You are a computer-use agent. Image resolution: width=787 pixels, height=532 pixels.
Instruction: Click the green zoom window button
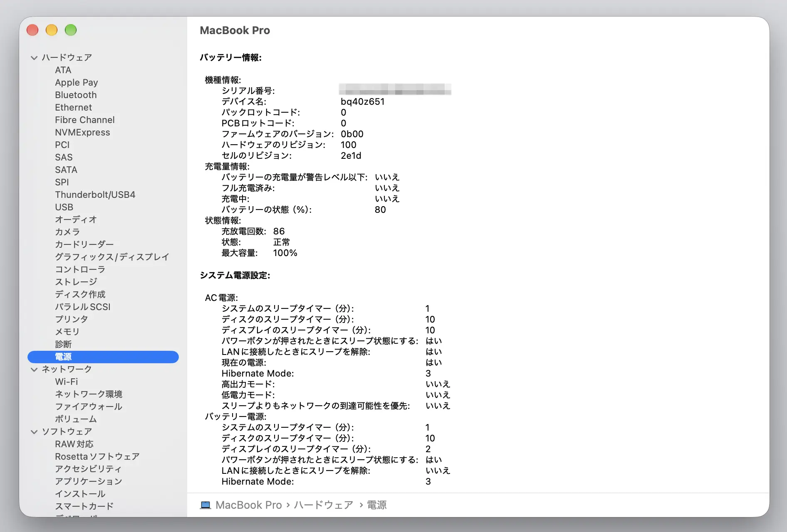(71, 30)
